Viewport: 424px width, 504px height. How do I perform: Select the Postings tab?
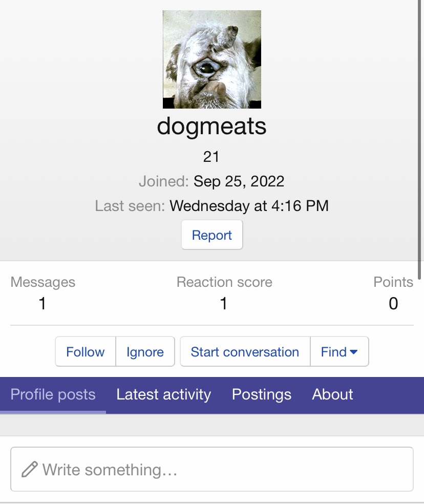(x=261, y=394)
